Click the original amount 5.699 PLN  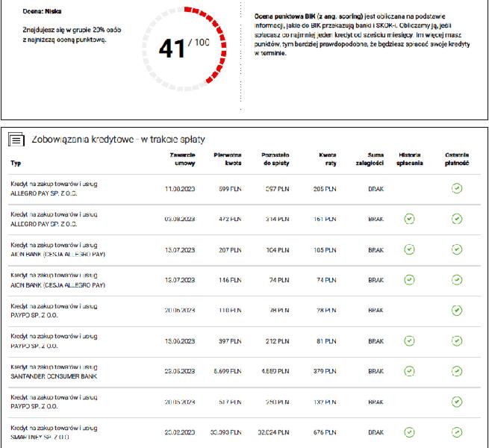coord(228,372)
